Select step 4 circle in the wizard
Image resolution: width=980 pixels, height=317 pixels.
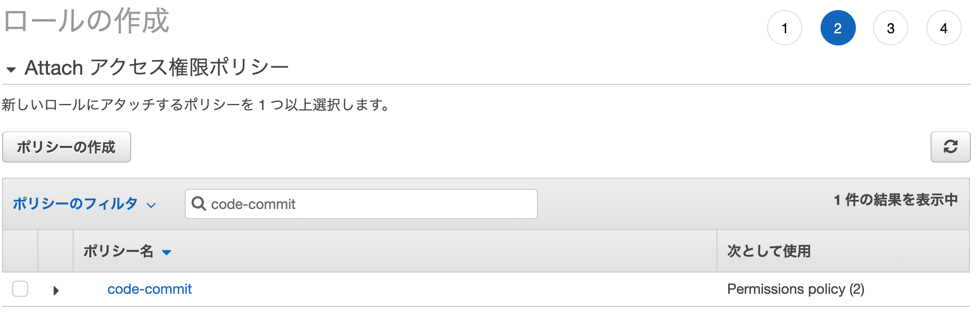click(x=944, y=28)
